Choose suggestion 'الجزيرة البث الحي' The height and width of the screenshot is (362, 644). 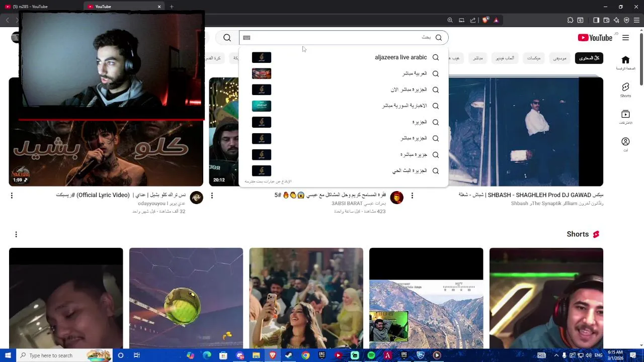(x=343, y=170)
